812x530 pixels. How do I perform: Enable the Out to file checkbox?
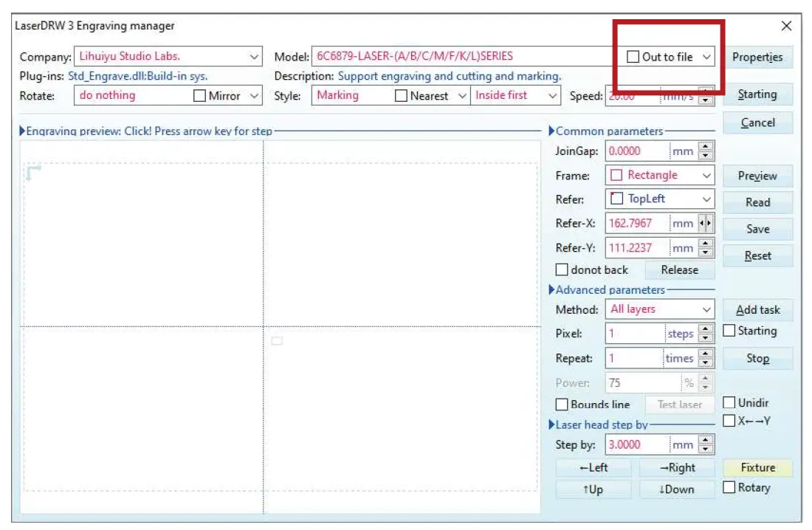pos(633,57)
